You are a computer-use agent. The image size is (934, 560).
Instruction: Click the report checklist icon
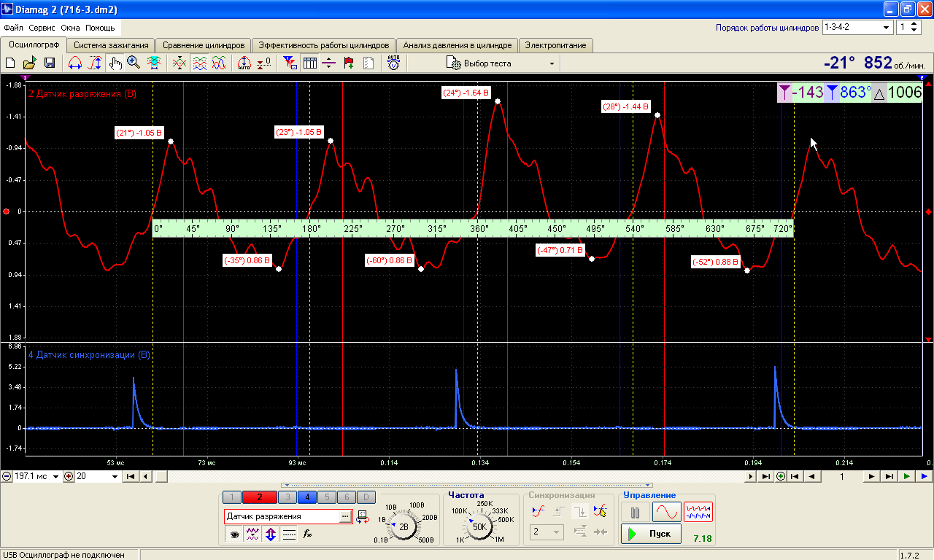(x=368, y=63)
